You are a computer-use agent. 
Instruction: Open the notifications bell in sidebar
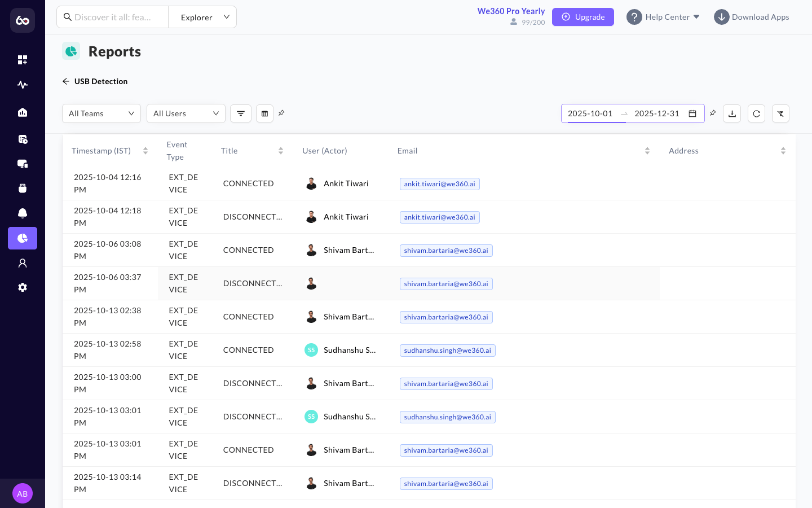23,213
